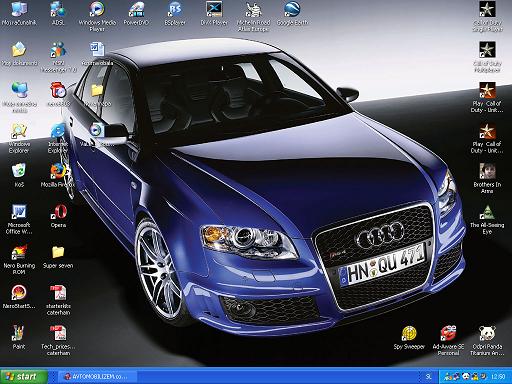This screenshot has height=384, width=512.
Task: Open the Tech_prices caterham PDF
Action: [58, 340]
